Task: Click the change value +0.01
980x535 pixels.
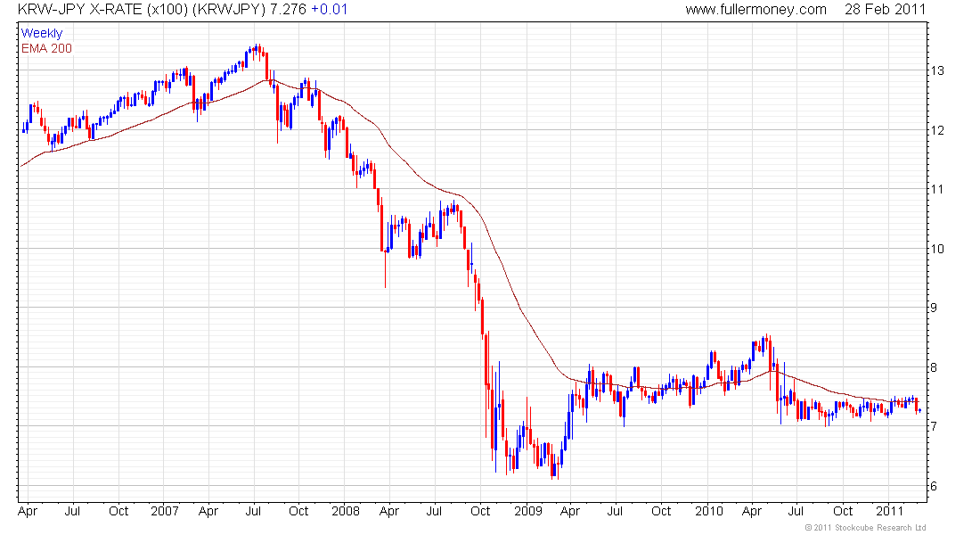Action: tap(330, 10)
